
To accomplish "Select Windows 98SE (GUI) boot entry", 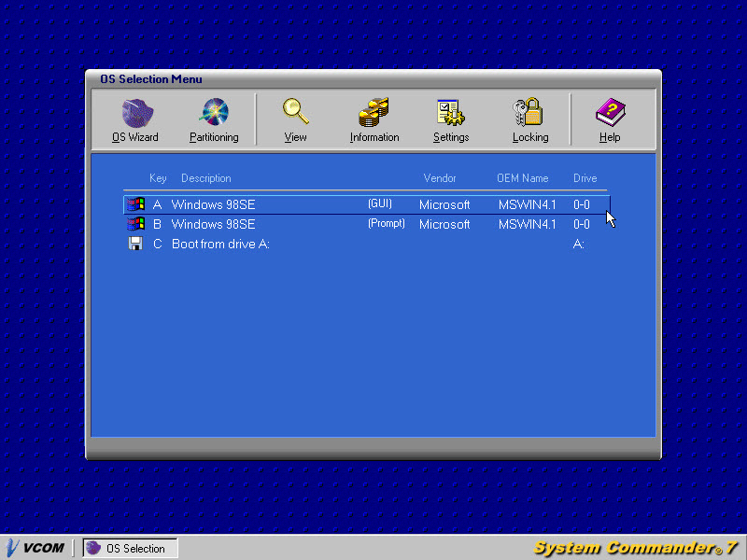I will coord(213,204).
